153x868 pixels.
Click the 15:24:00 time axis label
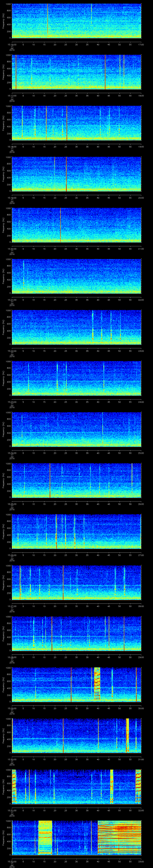click(12, 453)
